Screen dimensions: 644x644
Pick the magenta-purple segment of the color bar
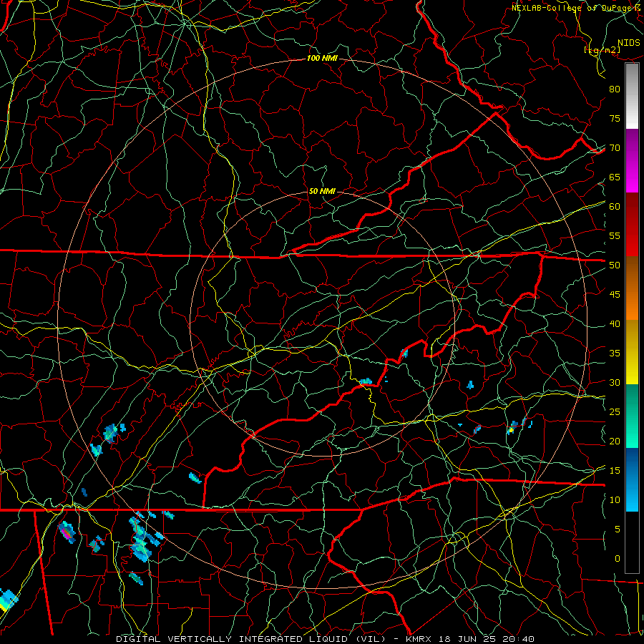[x=632, y=161]
